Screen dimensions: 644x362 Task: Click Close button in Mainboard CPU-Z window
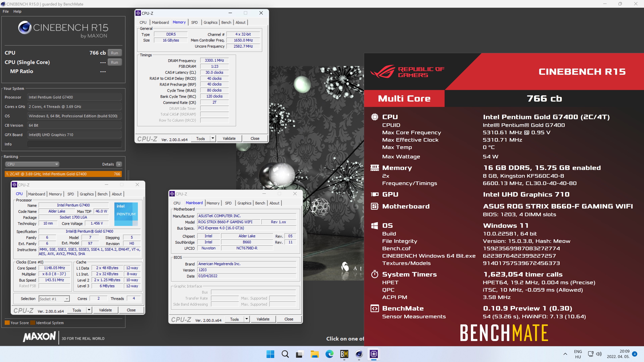(x=289, y=319)
